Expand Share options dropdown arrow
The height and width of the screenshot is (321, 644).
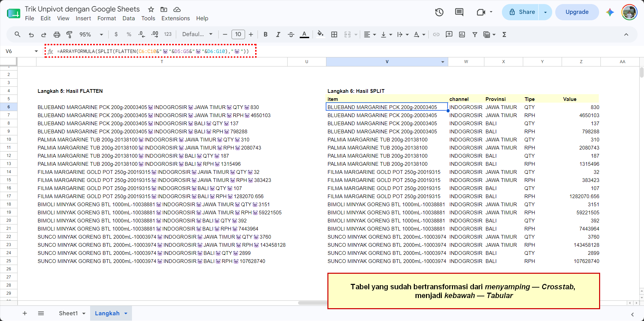pyautogui.click(x=545, y=12)
